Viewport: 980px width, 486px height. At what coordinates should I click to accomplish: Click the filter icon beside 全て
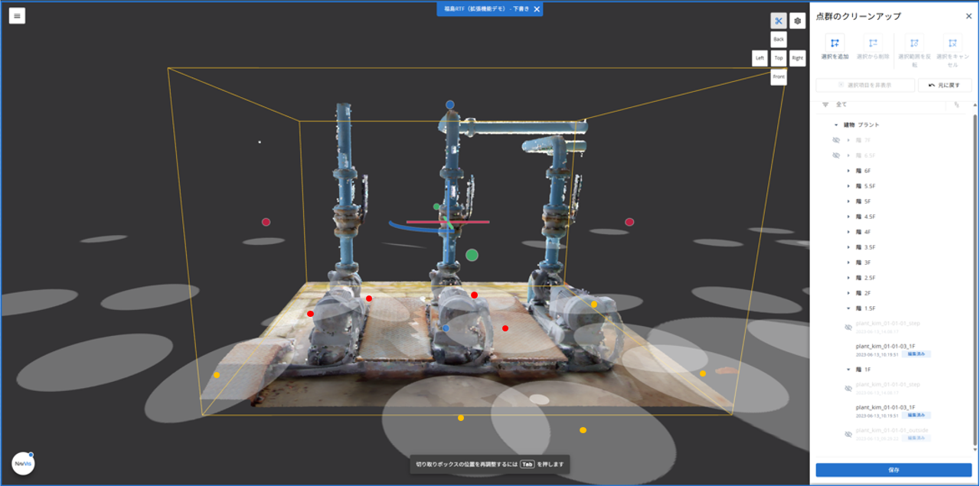tap(825, 105)
